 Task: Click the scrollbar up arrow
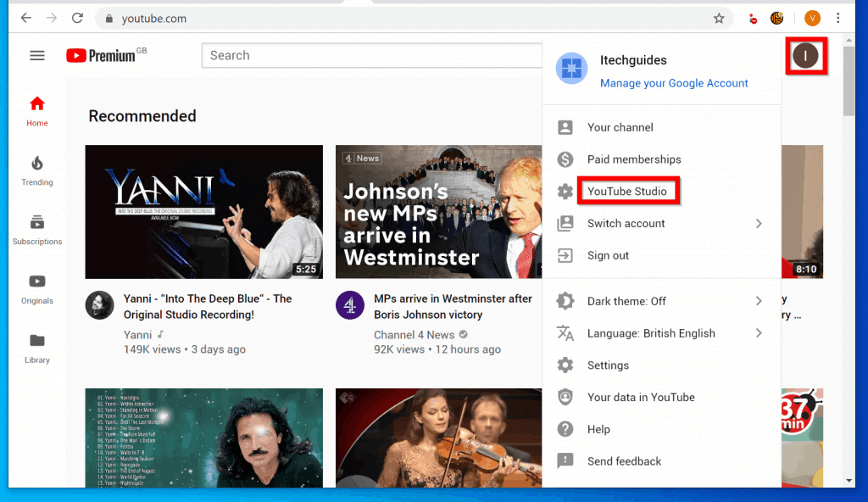(x=849, y=40)
